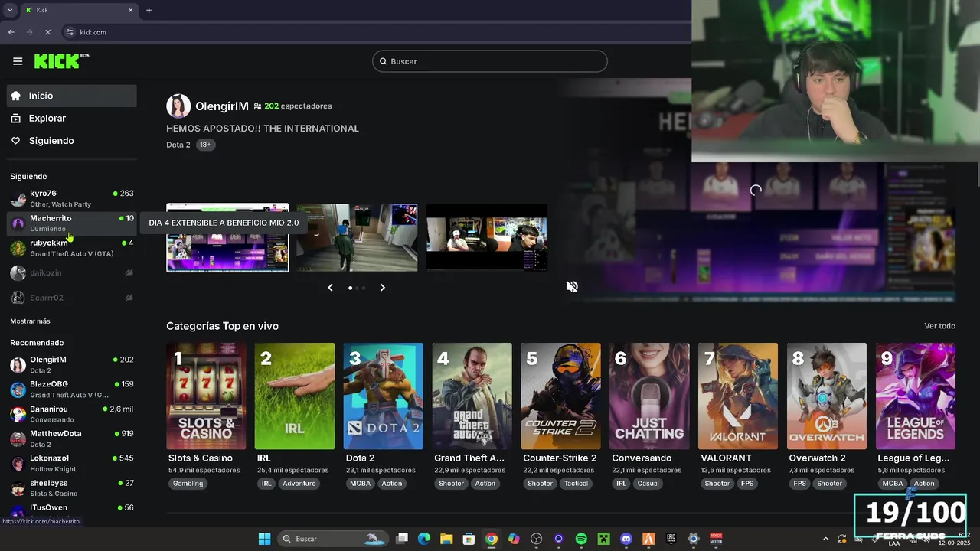Image resolution: width=980 pixels, height=551 pixels.
Task: Click kyro76's avatar in sidebar
Action: point(18,199)
